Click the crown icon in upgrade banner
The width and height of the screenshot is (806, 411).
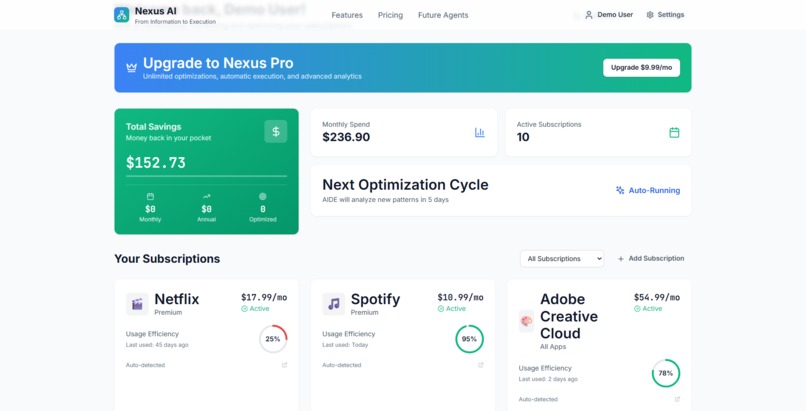(x=132, y=67)
